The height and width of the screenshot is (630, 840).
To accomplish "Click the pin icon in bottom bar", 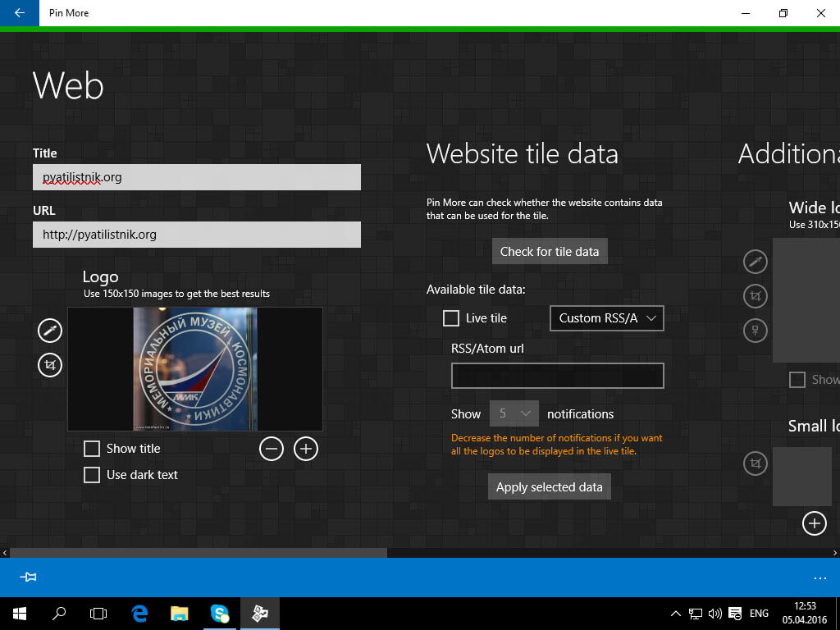I will [28, 577].
